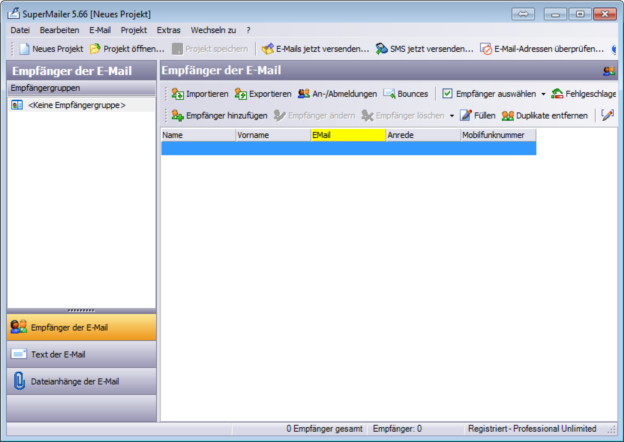Sort by the Name column header
Screen dimensions: 624x442
tap(198, 135)
